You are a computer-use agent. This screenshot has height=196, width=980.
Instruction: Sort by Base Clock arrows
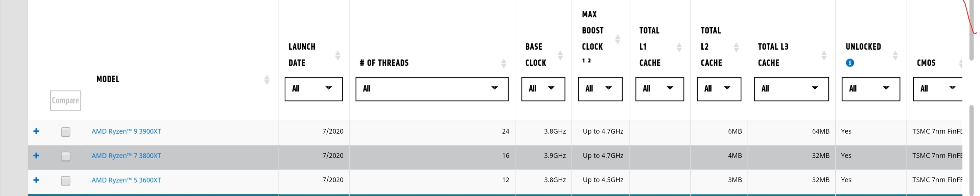coord(560,55)
